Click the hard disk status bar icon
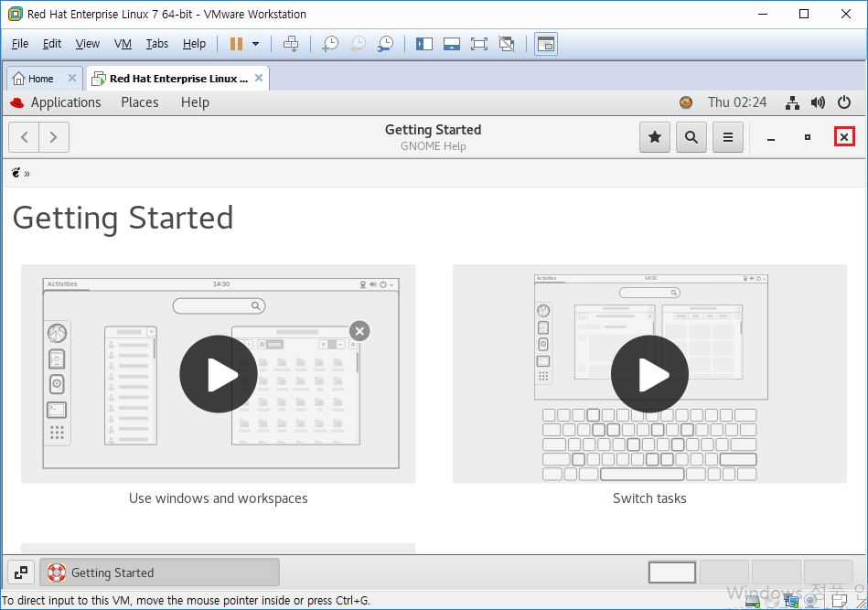 tap(753, 600)
